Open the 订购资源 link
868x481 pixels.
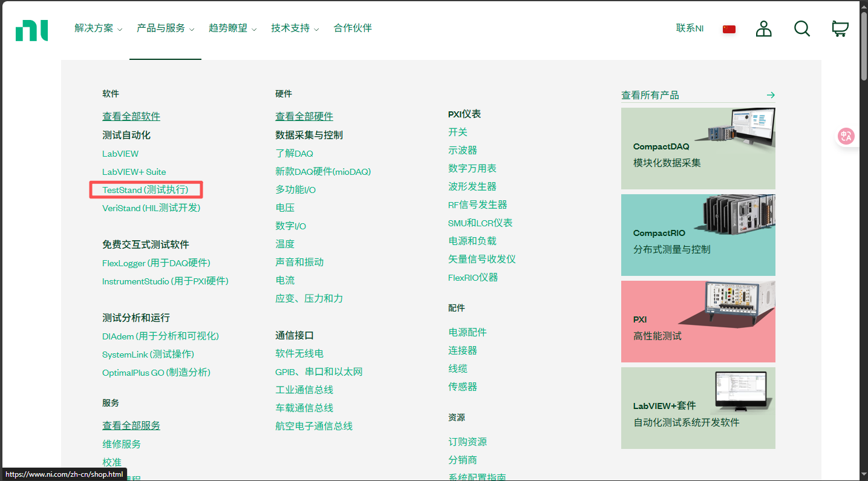[x=468, y=442]
